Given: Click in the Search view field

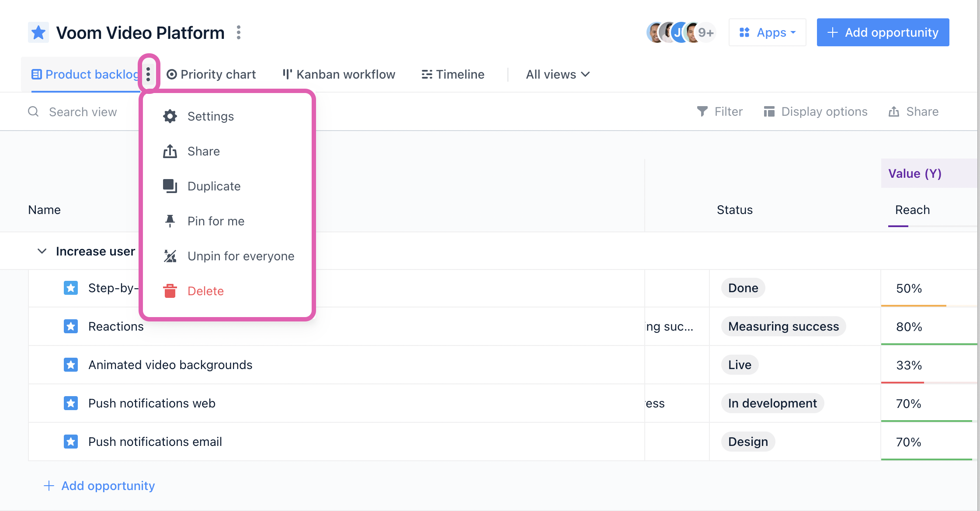Looking at the screenshot, I should point(83,112).
